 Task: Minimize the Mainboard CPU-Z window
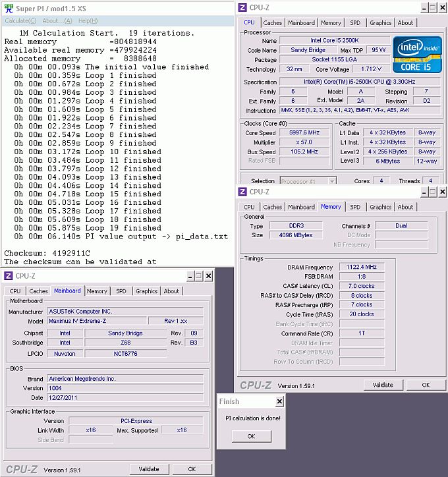tap(190, 276)
